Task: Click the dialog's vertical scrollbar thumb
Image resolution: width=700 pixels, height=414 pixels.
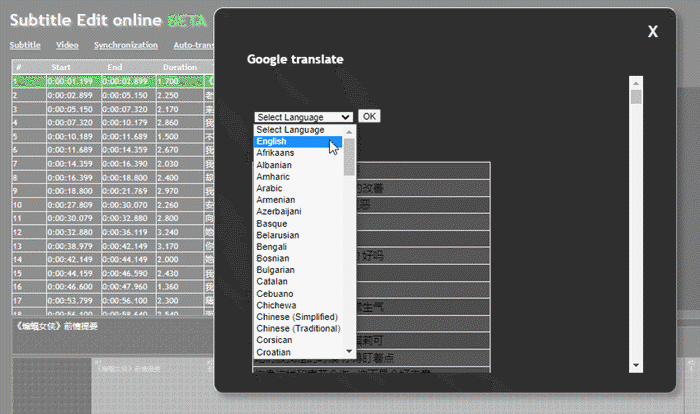Action: pos(636,97)
